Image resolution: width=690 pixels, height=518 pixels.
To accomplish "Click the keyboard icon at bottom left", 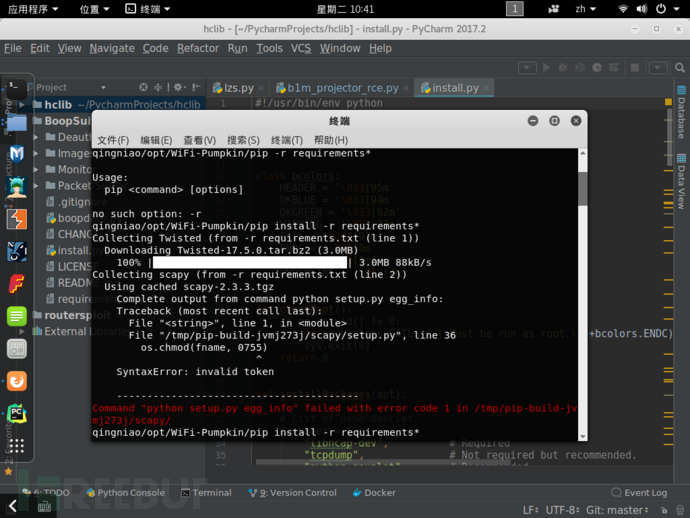I will [44, 507].
